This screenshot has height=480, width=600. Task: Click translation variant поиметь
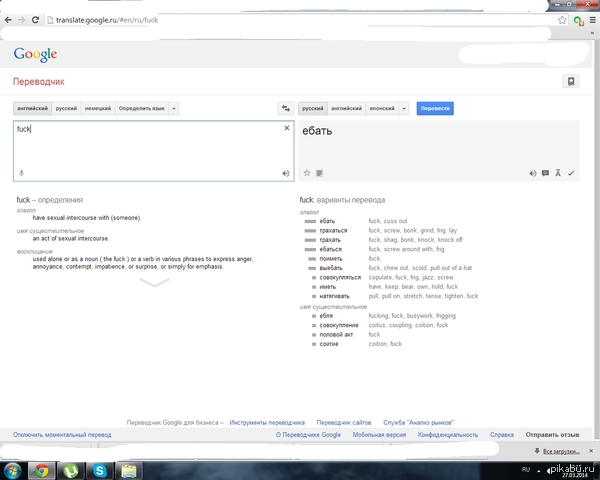[331, 259]
